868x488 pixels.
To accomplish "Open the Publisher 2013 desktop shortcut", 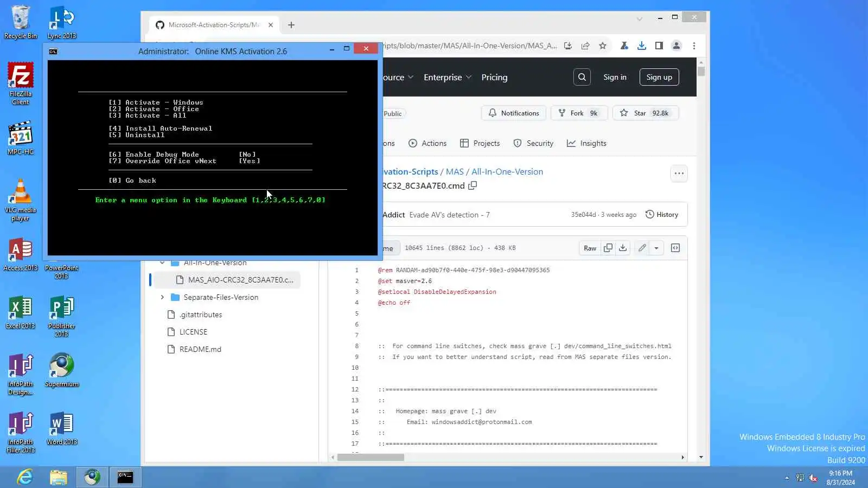I will [62, 316].
